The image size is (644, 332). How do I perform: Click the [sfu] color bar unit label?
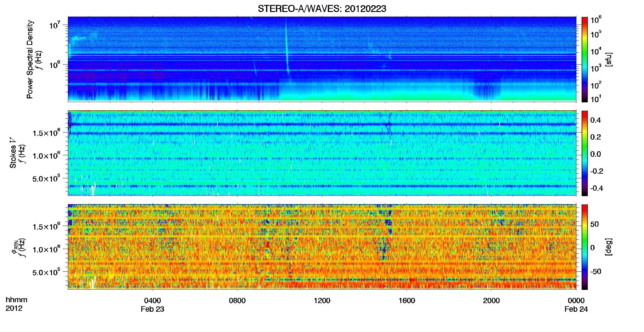[609, 59]
